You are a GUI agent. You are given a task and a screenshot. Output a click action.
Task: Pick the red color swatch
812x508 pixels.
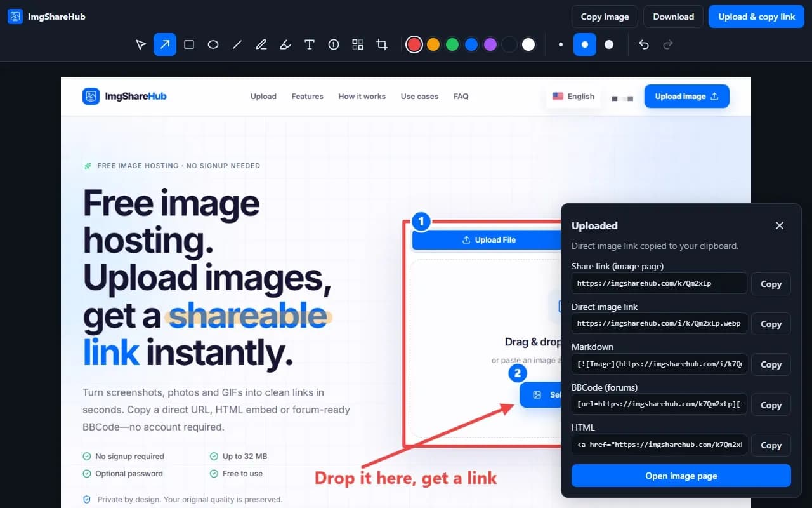coord(414,44)
